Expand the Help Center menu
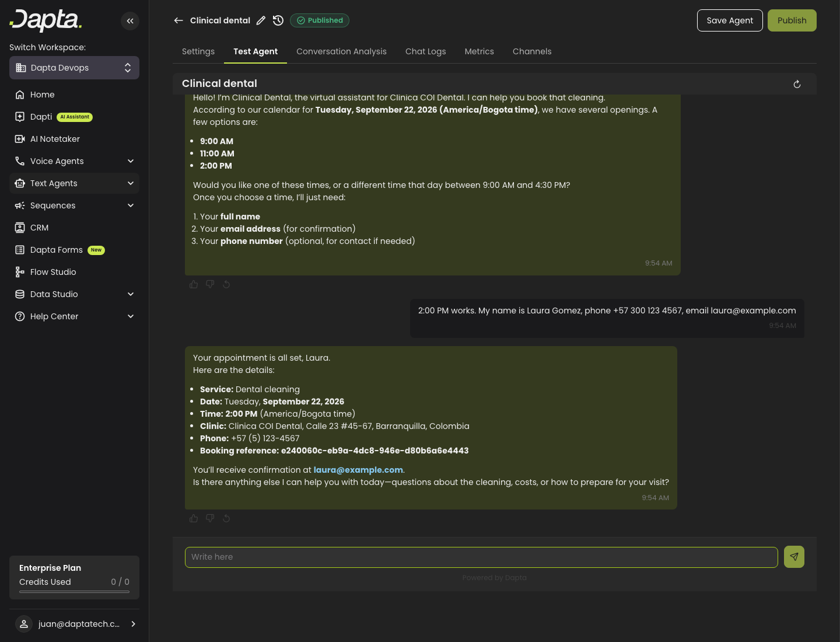 [x=74, y=316]
